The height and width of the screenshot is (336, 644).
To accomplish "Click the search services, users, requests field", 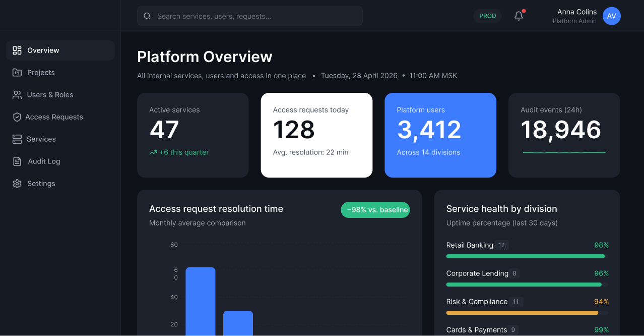I will pos(250,16).
